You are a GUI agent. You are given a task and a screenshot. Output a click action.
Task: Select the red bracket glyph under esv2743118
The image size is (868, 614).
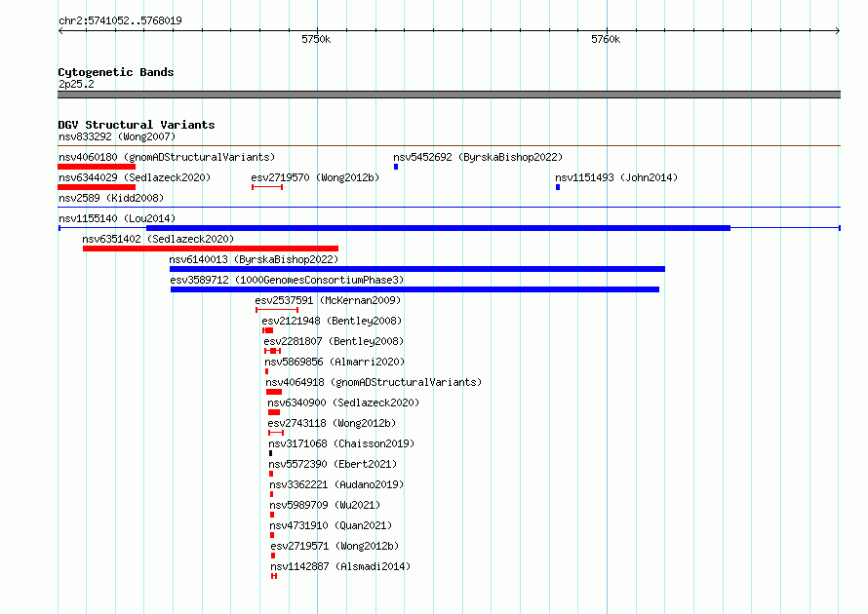276,433
